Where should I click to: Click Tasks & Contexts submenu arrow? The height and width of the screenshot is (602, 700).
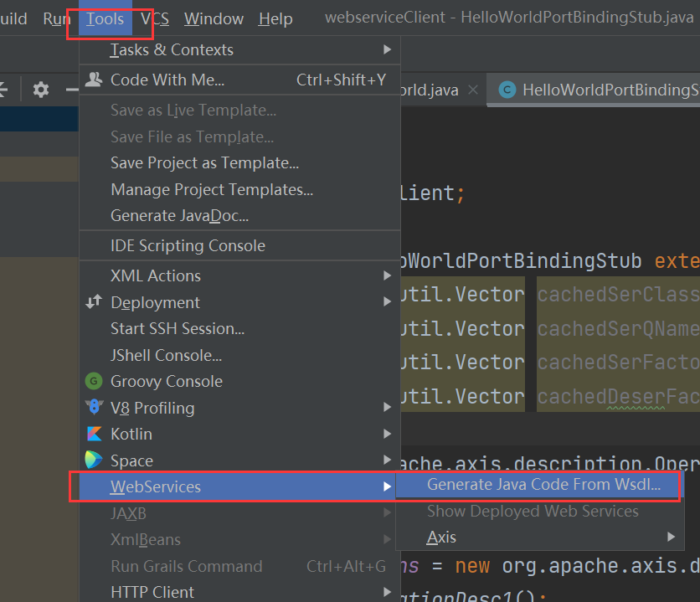(387, 49)
